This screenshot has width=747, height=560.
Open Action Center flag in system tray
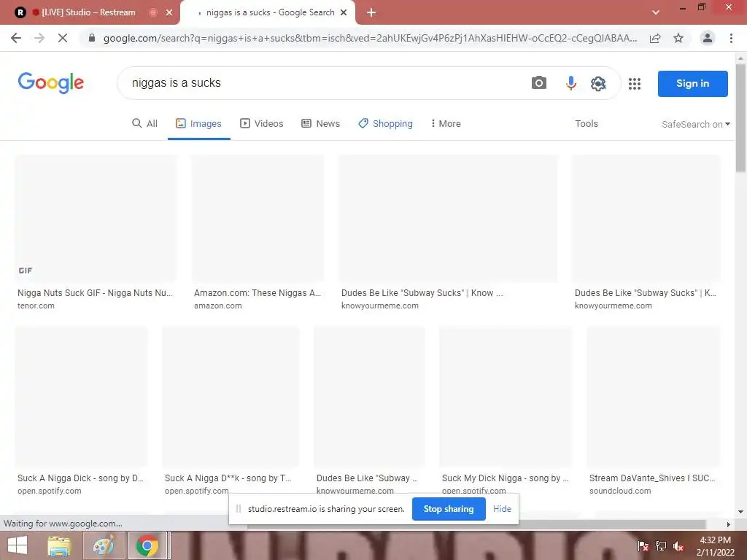[x=643, y=545]
